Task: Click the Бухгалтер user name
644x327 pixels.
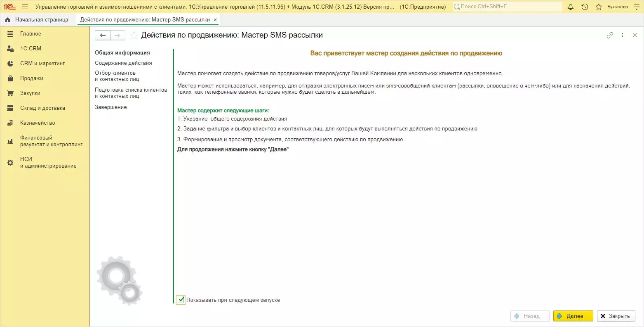Action: pos(618,7)
